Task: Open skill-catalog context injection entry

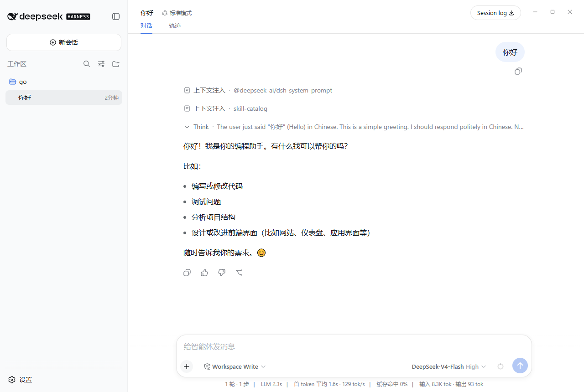Action: pyautogui.click(x=225, y=108)
